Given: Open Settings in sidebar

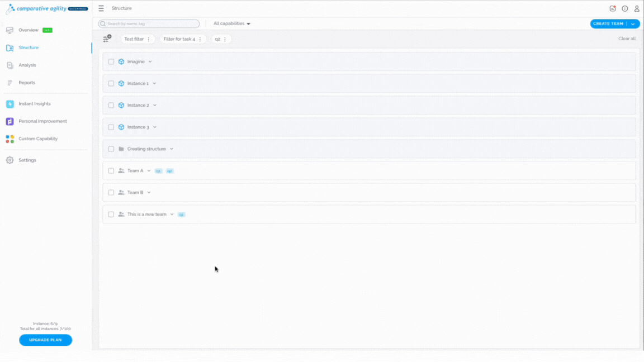Looking at the screenshot, I should coord(27,160).
